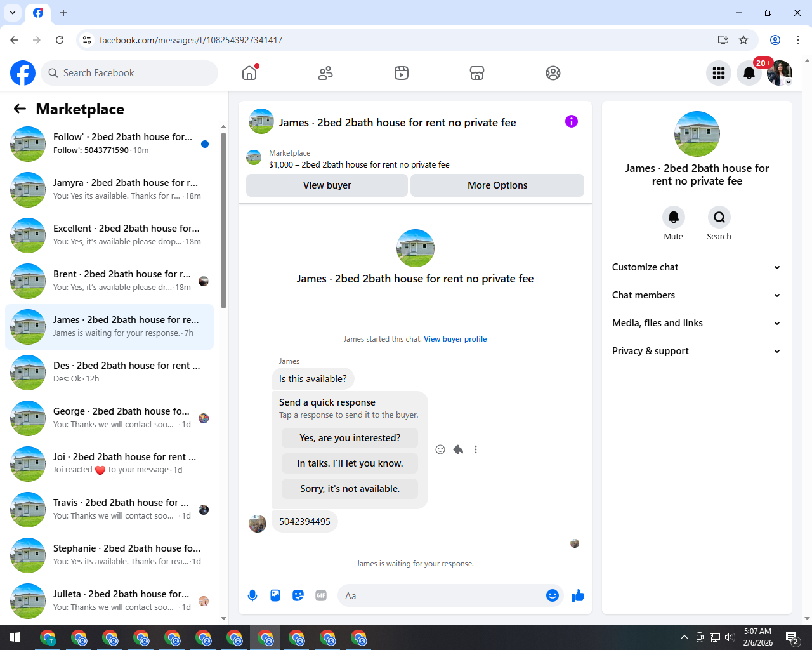The image size is (812, 650).
Task: Search in conversation using the magnifier icon
Action: [x=719, y=217]
